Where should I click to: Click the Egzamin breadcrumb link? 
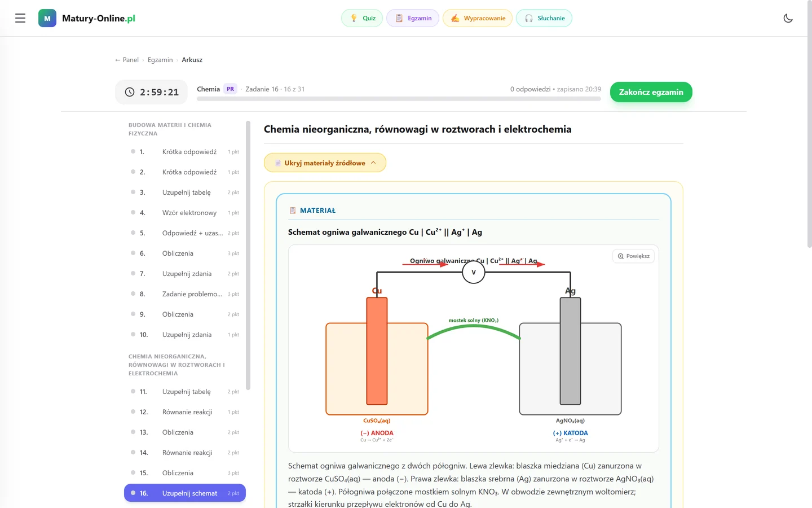(160, 60)
